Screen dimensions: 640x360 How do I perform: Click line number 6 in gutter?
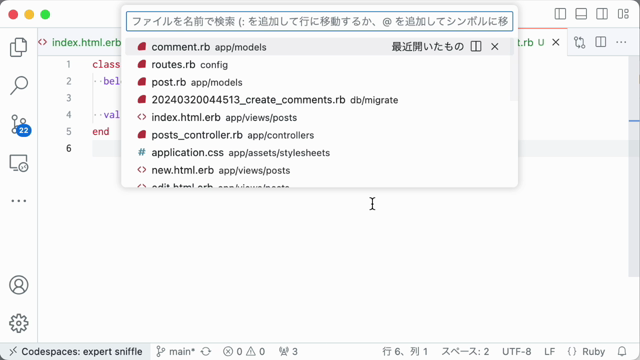(69, 148)
